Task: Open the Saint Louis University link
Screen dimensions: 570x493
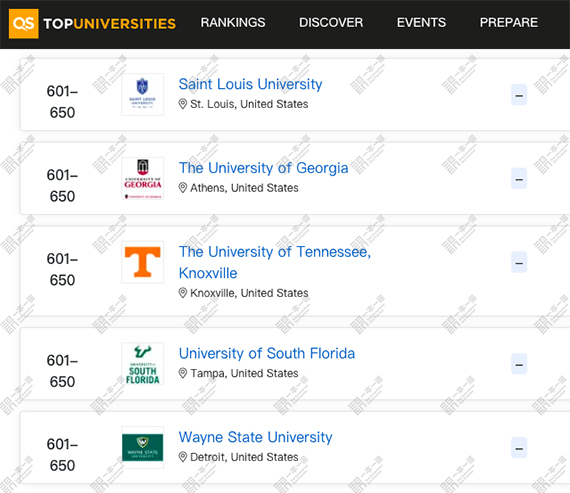Action: 250,84
